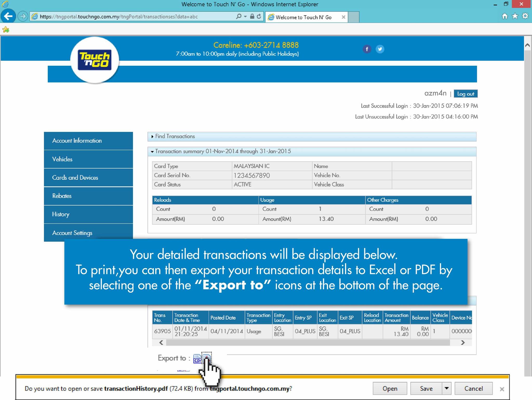Click the table's left scroll arrow

pyautogui.click(x=161, y=343)
